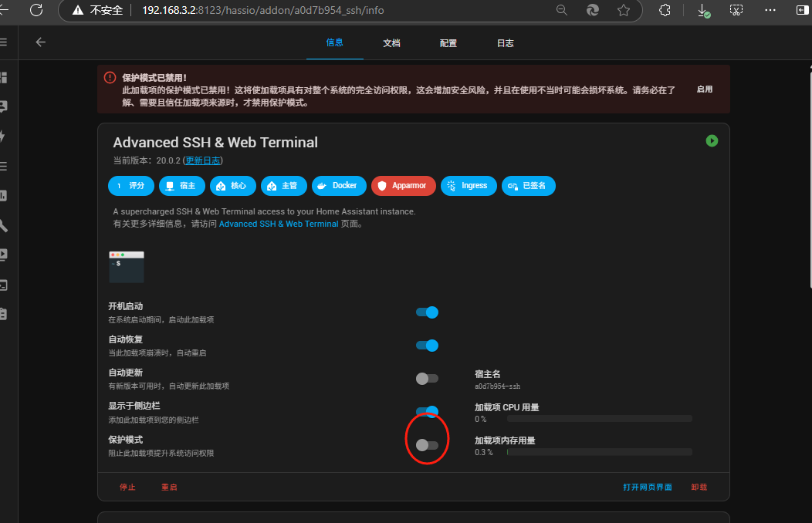Expand the Home Assistant sidebar hamburger menu
Viewport: 812px width, 523px height.
pyautogui.click(x=3, y=42)
